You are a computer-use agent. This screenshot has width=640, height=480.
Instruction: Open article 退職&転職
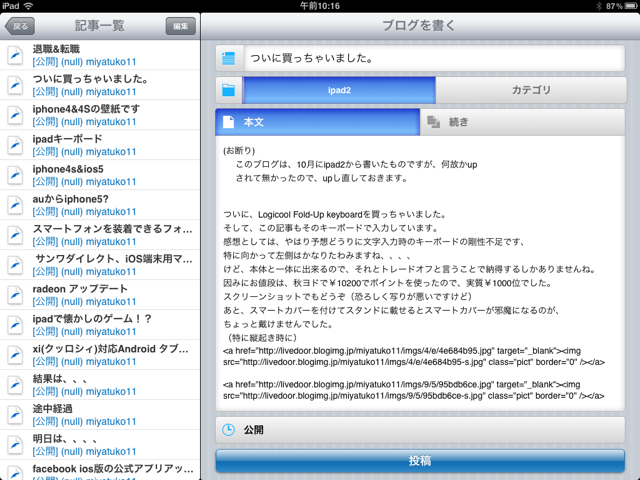100,55
